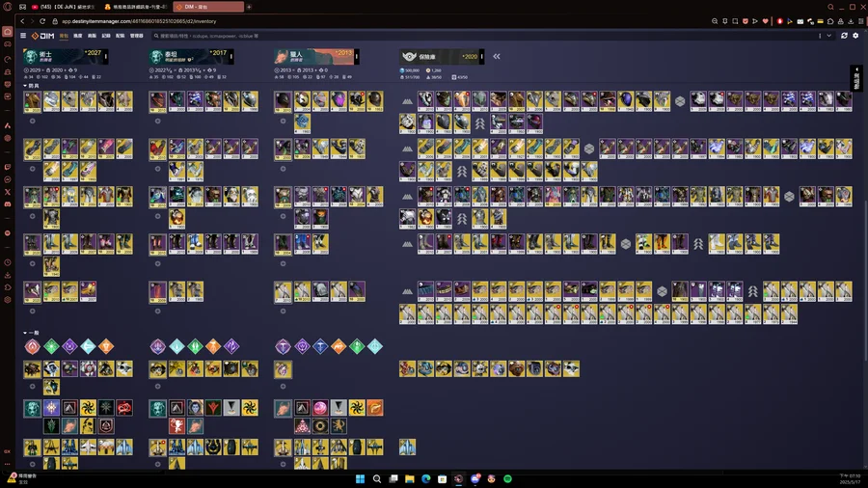Open Spotify from the taskbar
The image size is (868, 488).
click(507, 478)
